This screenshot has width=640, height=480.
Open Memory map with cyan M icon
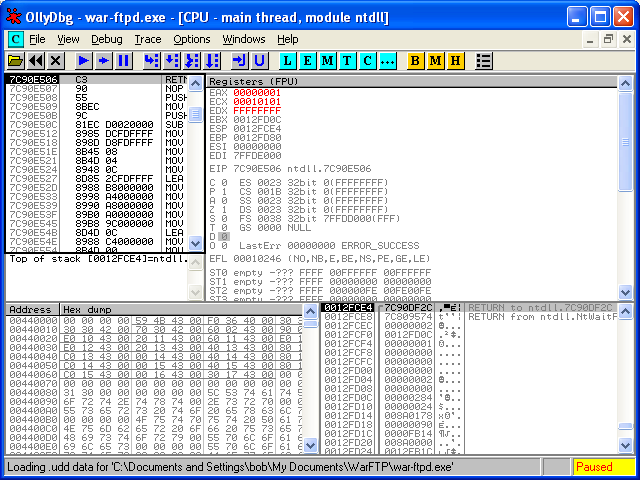(x=328, y=61)
